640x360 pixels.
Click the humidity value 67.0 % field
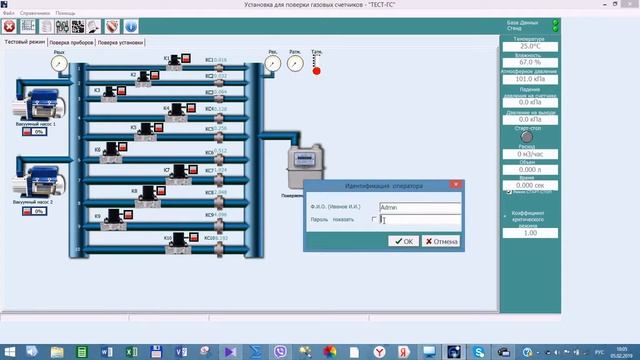point(530,62)
